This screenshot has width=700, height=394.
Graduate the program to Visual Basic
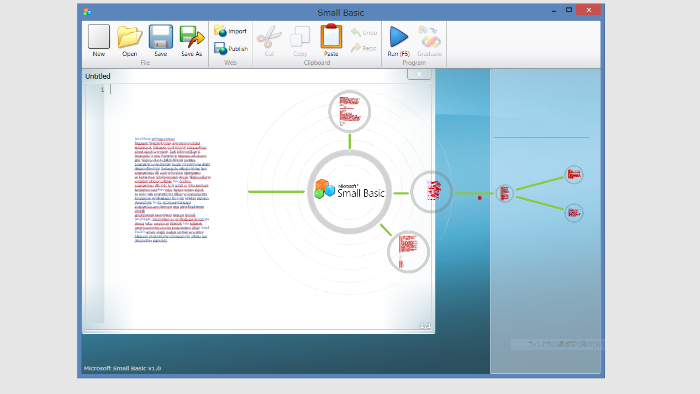(429, 40)
